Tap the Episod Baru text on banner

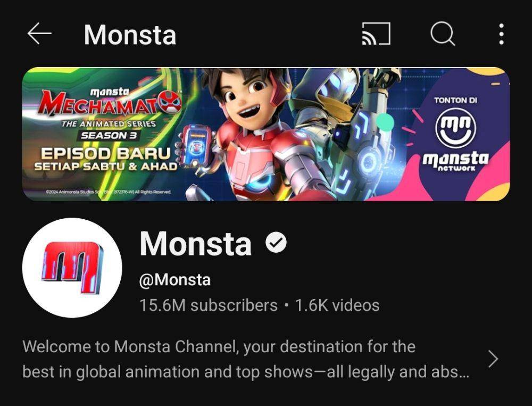(x=105, y=153)
